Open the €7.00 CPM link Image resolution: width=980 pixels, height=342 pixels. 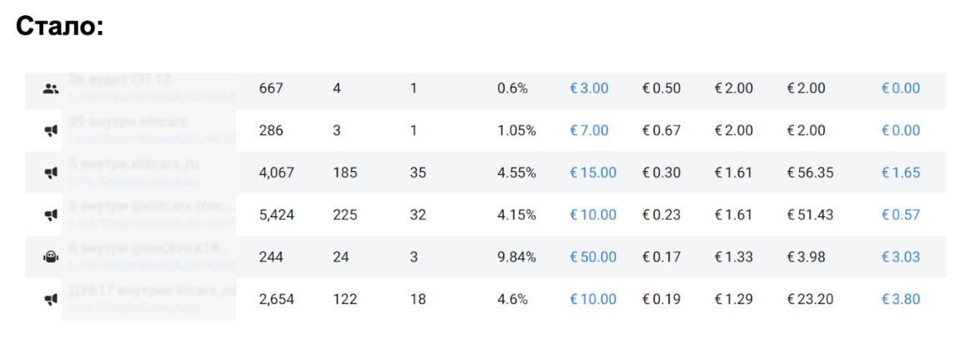coord(588,131)
